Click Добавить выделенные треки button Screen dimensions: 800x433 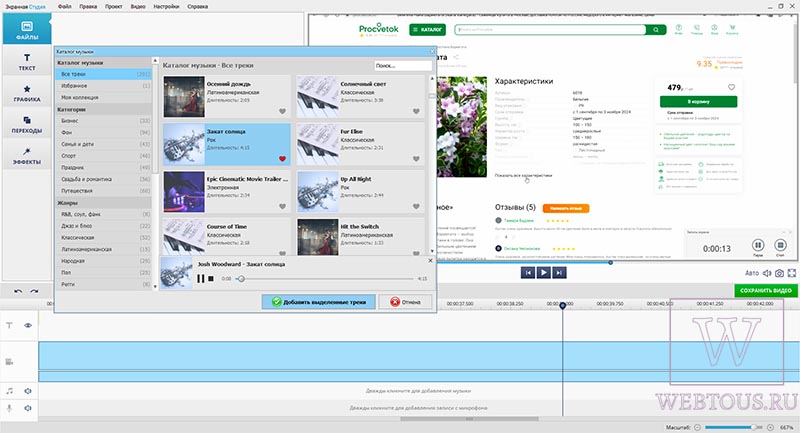(x=319, y=302)
